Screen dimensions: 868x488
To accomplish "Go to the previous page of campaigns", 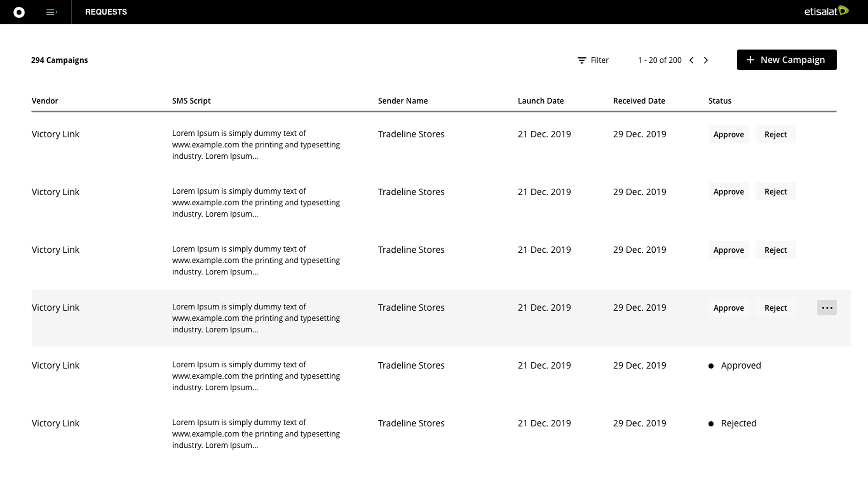I will click(692, 60).
